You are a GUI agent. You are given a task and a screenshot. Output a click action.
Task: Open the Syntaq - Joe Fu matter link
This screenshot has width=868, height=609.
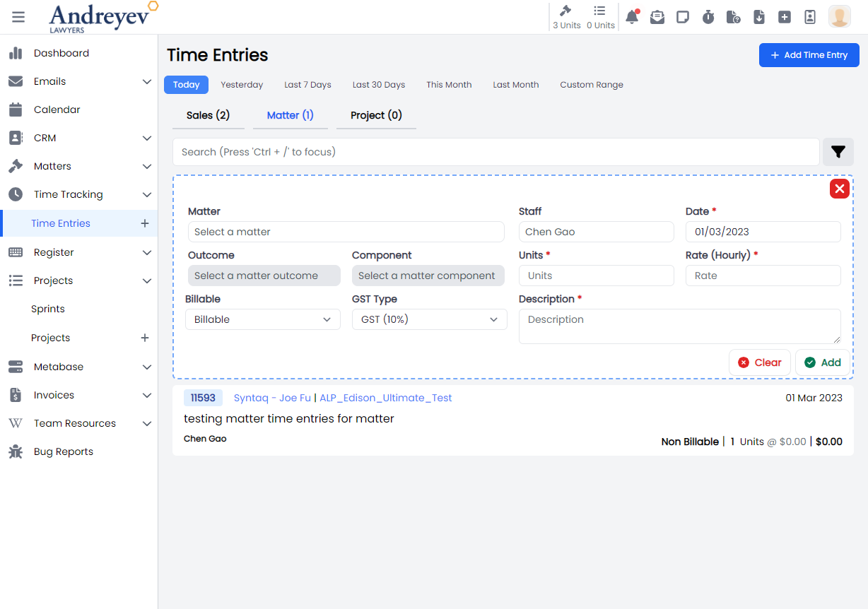[272, 398]
